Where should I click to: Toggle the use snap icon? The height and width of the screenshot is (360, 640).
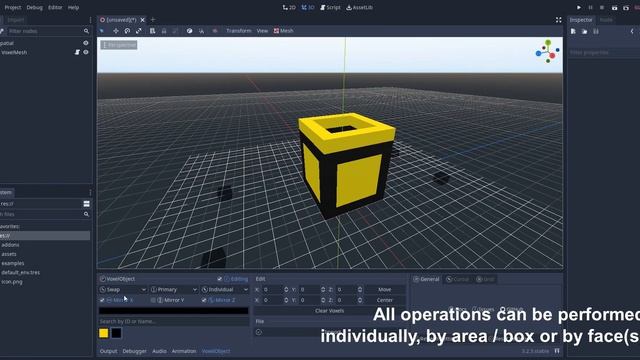click(x=201, y=31)
